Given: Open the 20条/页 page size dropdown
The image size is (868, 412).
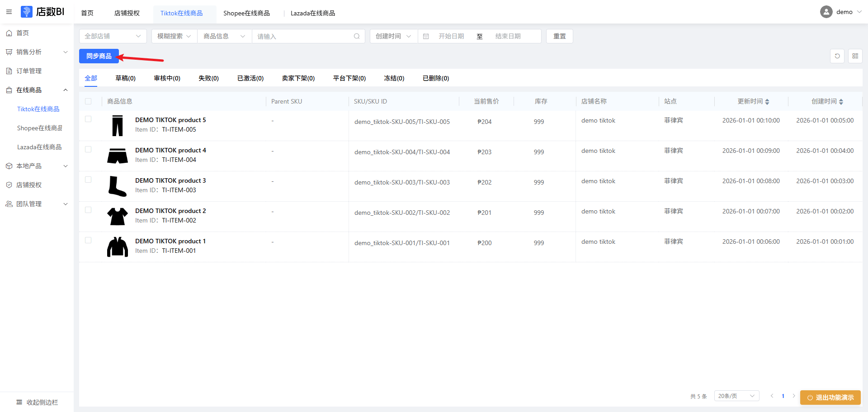Looking at the screenshot, I should point(736,396).
